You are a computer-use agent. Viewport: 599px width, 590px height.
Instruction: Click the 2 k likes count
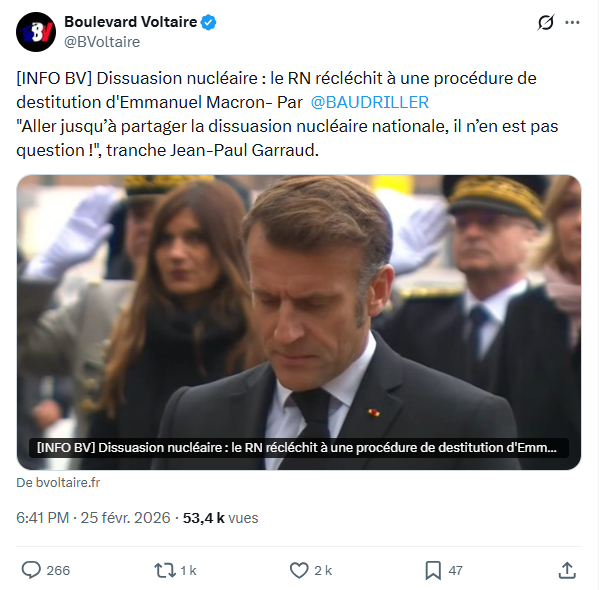pos(323,571)
